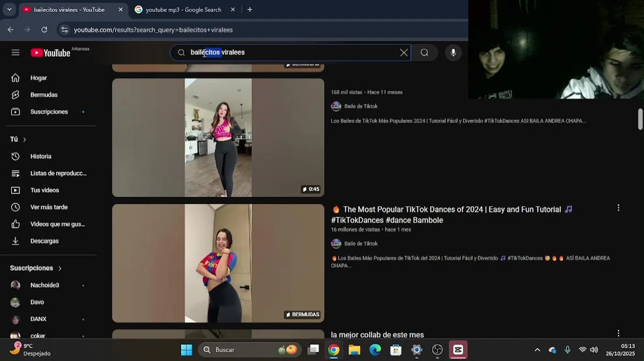This screenshot has height=361, width=644.
Task: Open Settings gear from the taskbar
Action: click(x=416, y=350)
